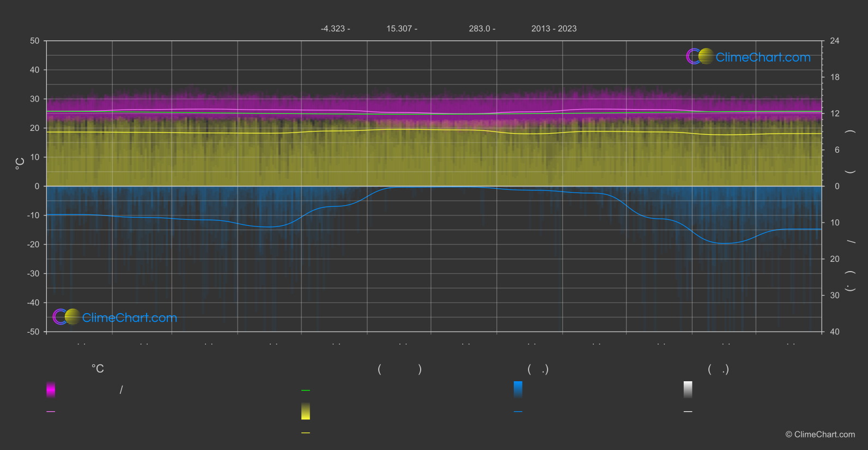Screen dimensions: 868x450
Task: Click the magenta temperature range legend swatch
Action: [x=51, y=389]
